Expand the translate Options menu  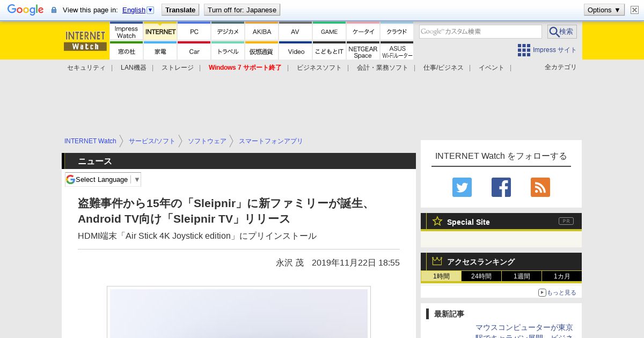pyautogui.click(x=604, y=10)
